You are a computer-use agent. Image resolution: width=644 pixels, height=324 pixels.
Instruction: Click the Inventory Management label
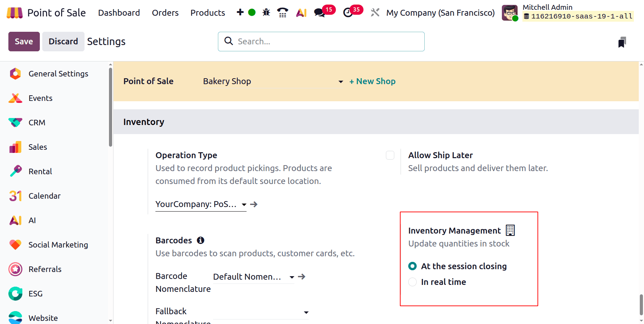[454, 231]
